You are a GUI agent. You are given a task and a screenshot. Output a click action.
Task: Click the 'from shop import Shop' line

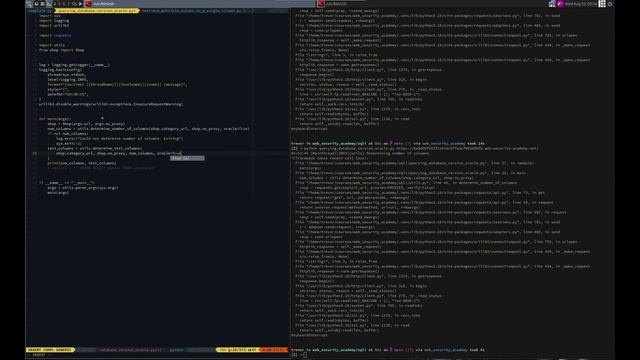point(62,50)
